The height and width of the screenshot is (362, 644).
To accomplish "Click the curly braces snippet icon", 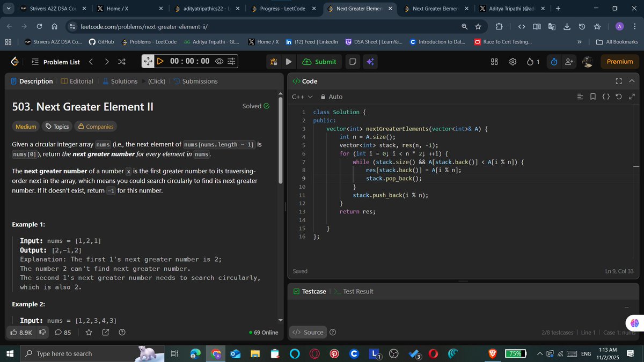I will click(x=605, y=97).
